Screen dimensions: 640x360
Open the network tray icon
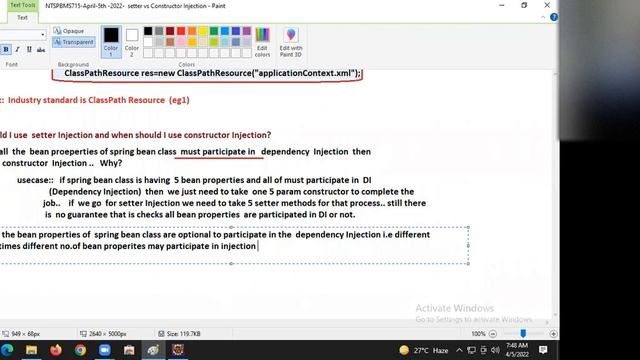pos(471,350)
